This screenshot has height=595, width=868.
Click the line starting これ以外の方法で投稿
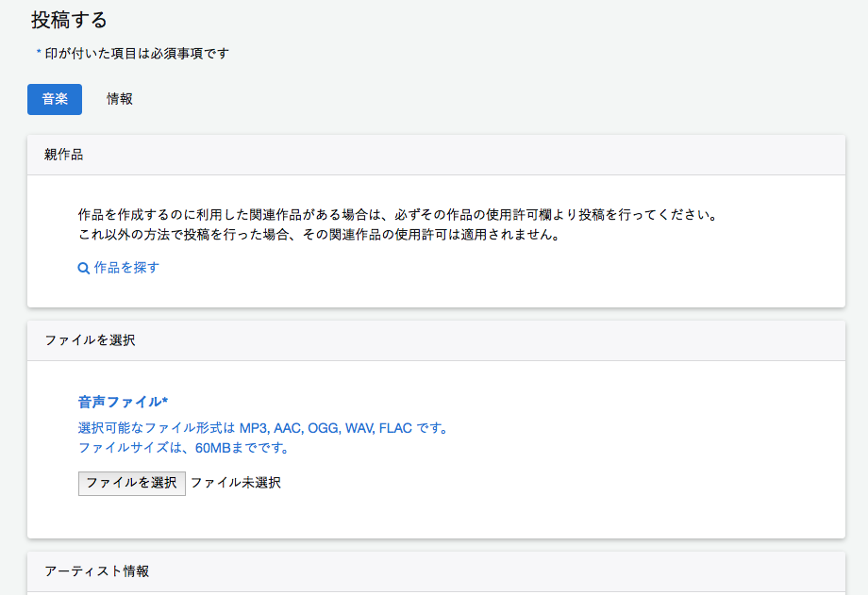coord(319,235)
